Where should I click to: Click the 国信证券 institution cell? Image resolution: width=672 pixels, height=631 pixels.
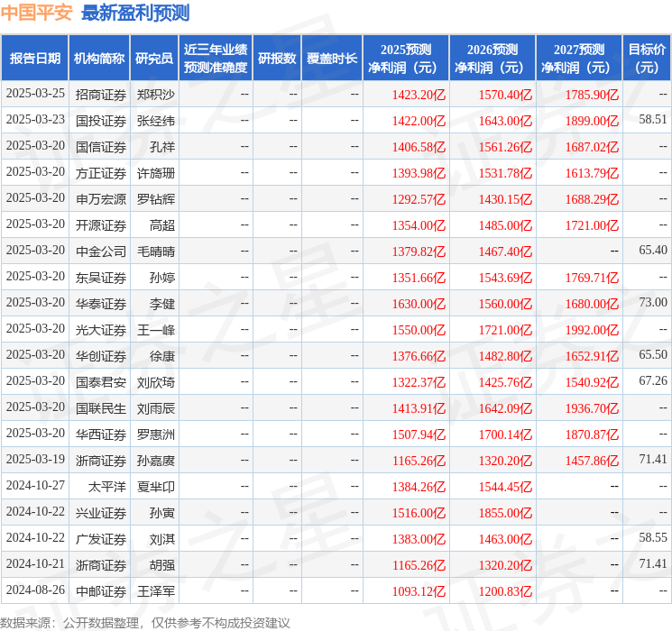point(101,147)
